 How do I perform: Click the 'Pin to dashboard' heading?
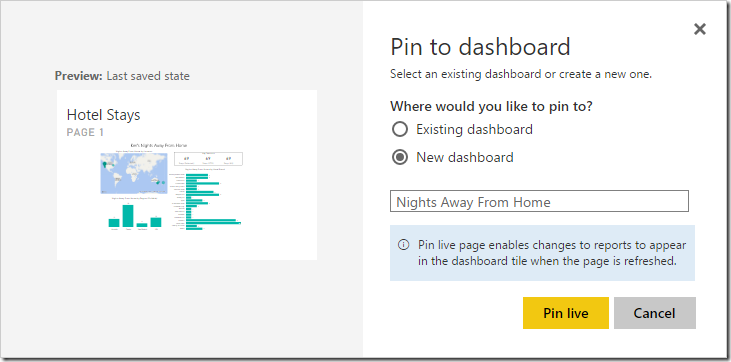click(x=480, y=47)
